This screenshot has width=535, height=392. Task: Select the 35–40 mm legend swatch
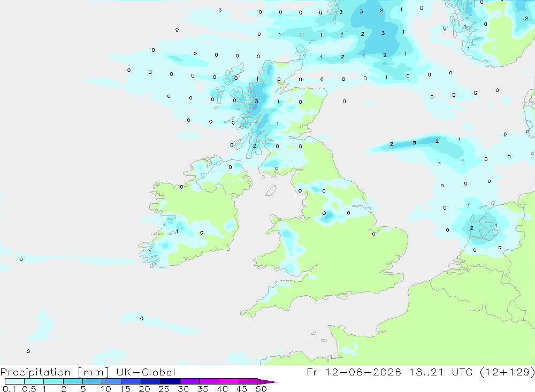209,381
